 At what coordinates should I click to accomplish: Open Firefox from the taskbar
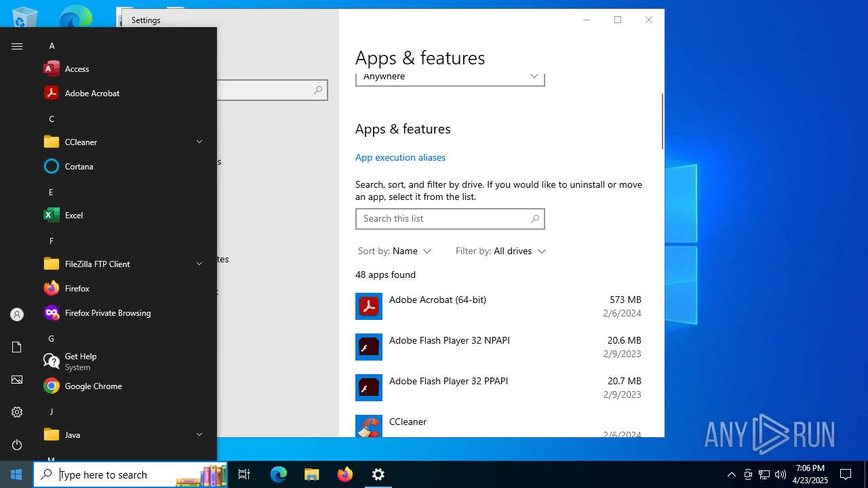click(x=345, y=474)
